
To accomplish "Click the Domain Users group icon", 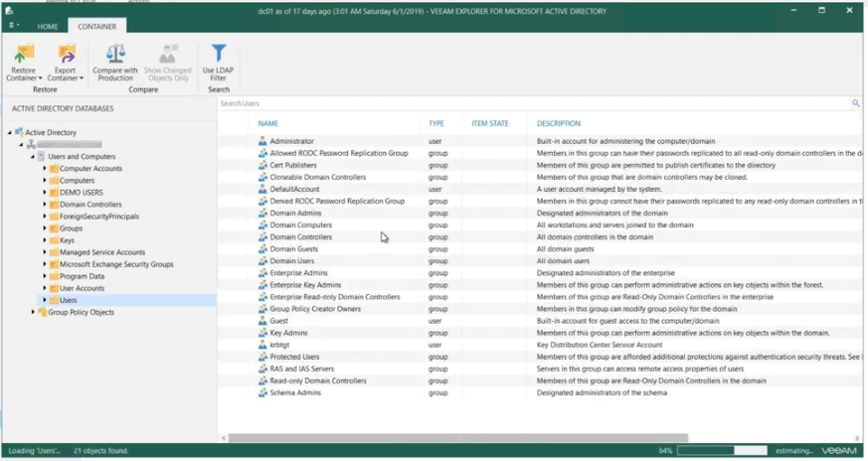I will 262,261.
